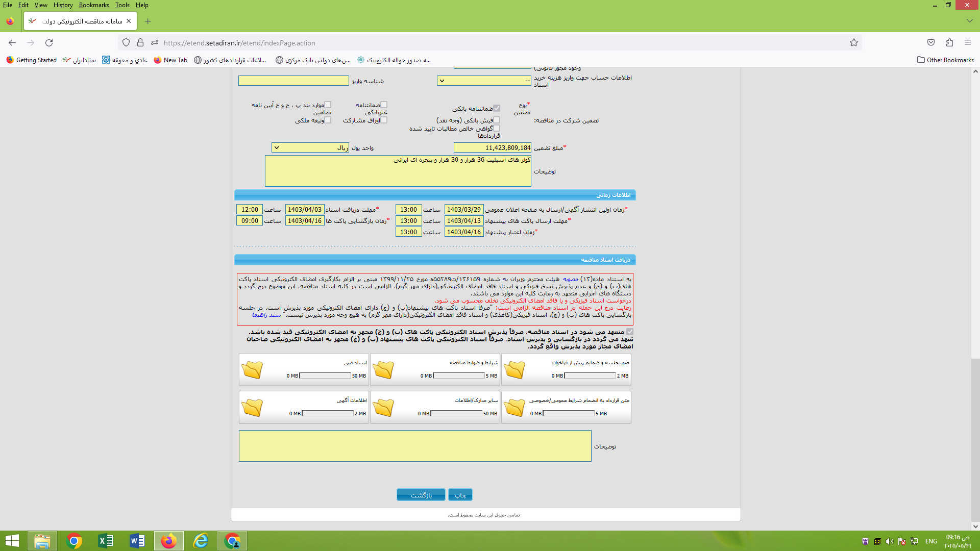
Task: Open New Tab bookmark
Action: 170,60
